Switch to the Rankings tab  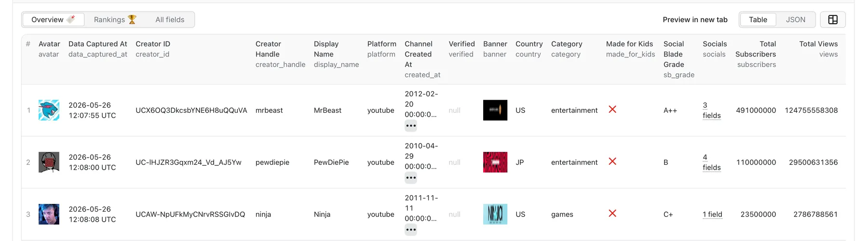point(115,20)
